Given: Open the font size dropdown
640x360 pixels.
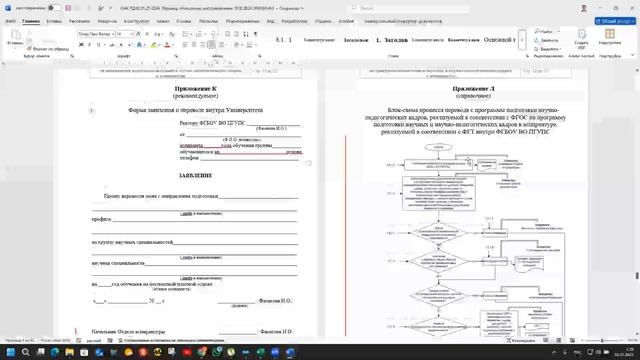Looking at the screenshot, I should coord(124,34).
